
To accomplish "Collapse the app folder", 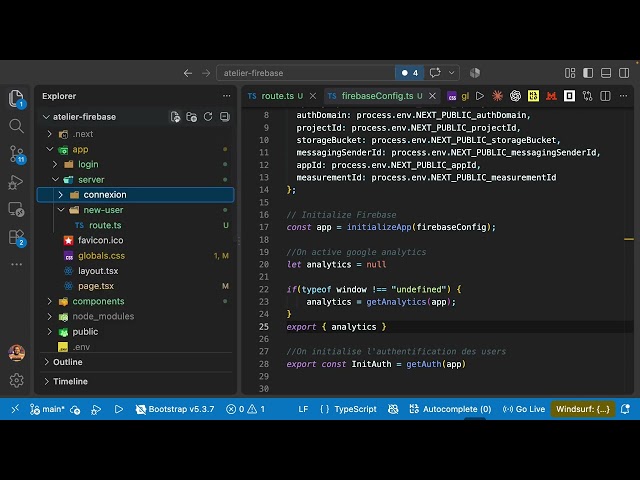I will tap(49, 149).
